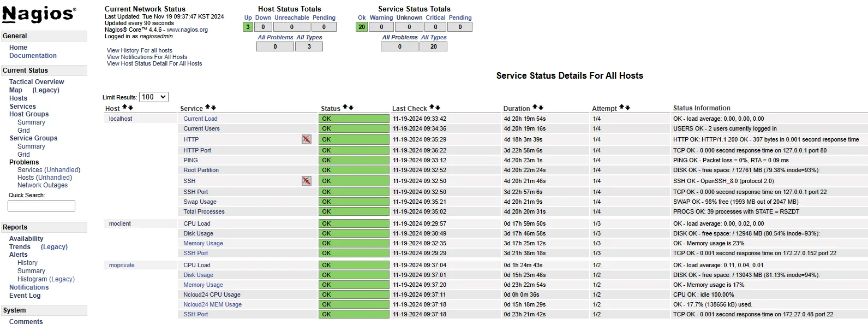Click the Nagios logo
Screen dimensions: 868x324
click(39, 15)
